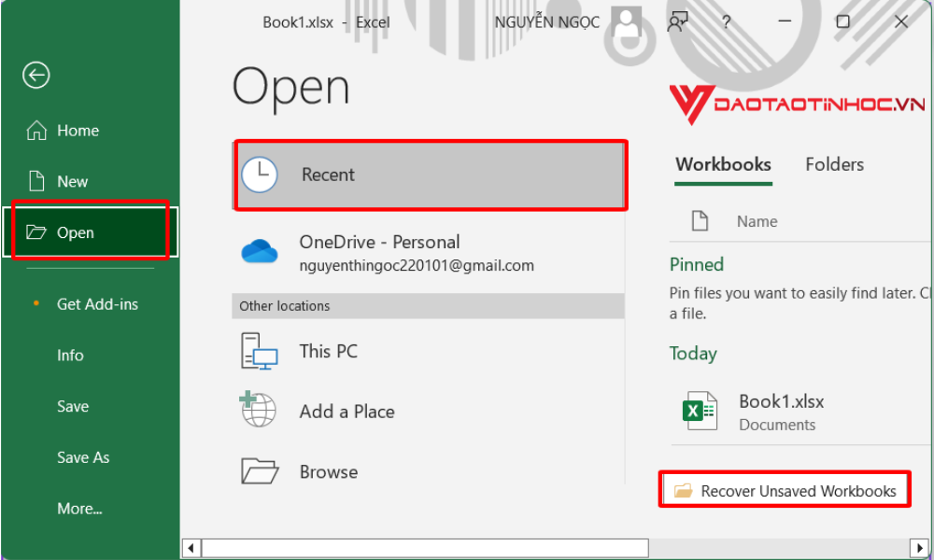Click the feedback person icon in title bar
This screenshot has width=934, height=560.
click(x=677, y=22)
